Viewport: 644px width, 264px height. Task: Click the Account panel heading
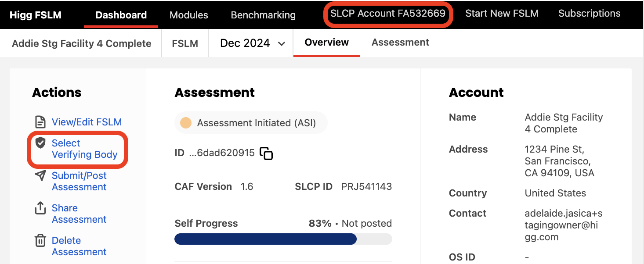tap(476, 93)
